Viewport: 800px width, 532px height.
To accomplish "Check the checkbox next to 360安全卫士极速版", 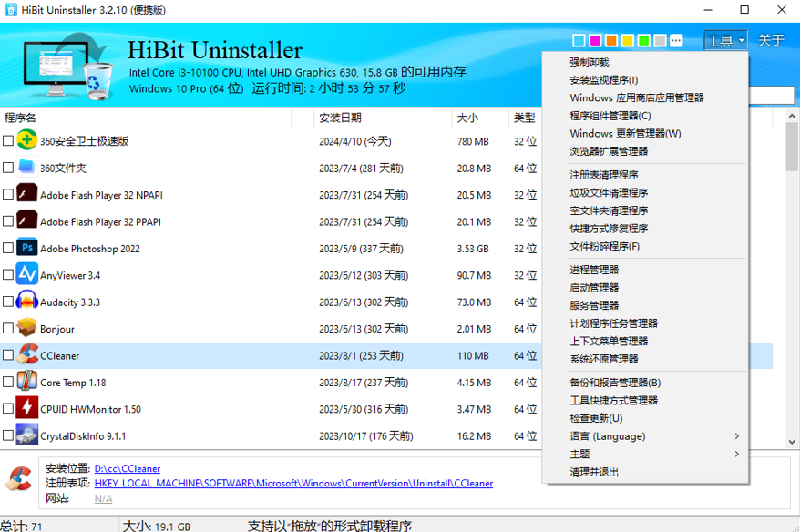I will point(7,141).
